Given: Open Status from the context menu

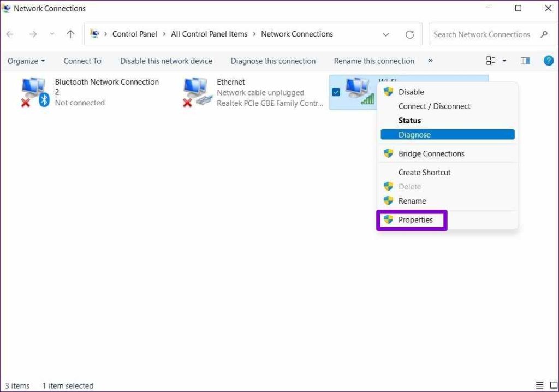Looking at the screenshot, I should [448, 121].
